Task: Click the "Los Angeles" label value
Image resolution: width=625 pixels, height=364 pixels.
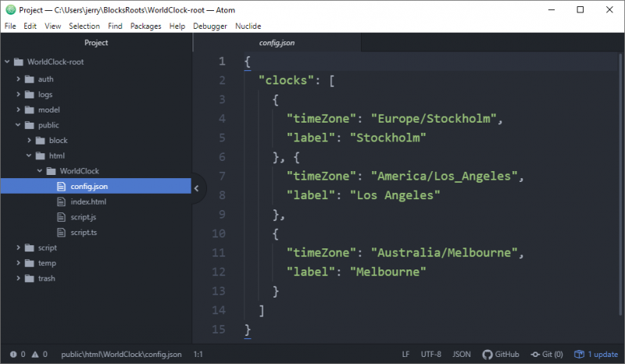Action: click(x=395, y=195)
